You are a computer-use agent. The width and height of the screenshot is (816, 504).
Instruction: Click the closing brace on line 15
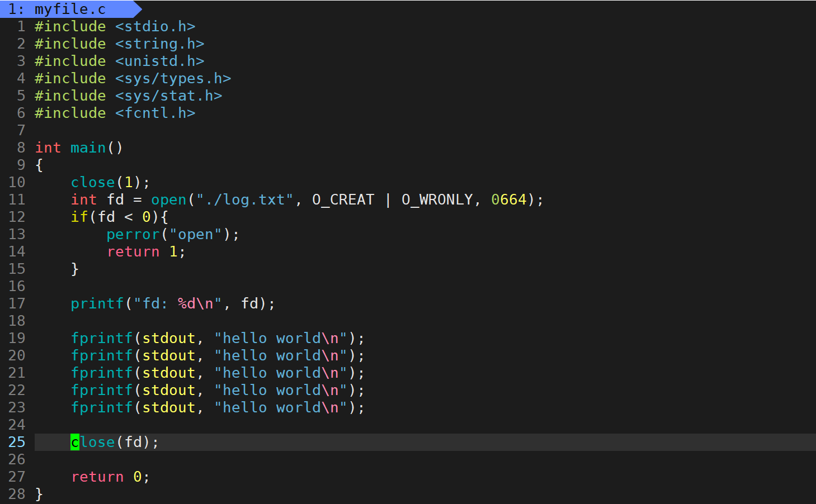(x=75, y=269)
